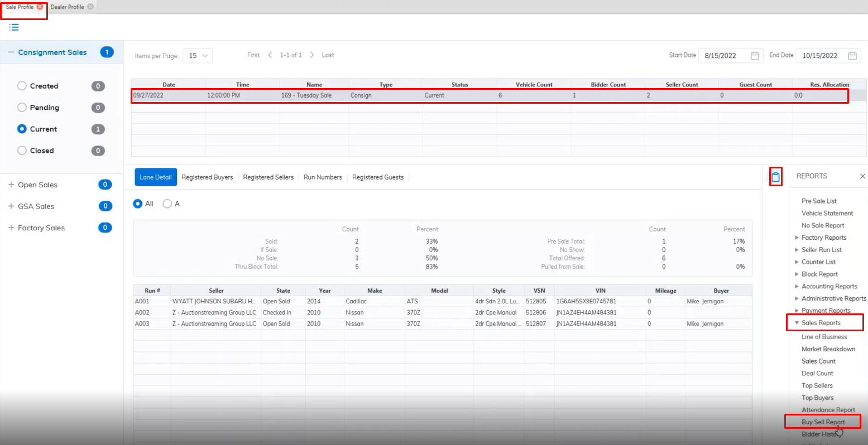This screenshot has height=445, width=868.
Task: Select the Created status radio button
Action: point(22,86)
